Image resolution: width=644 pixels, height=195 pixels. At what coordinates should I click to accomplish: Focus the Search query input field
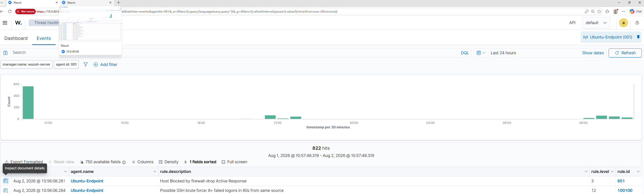234,53
